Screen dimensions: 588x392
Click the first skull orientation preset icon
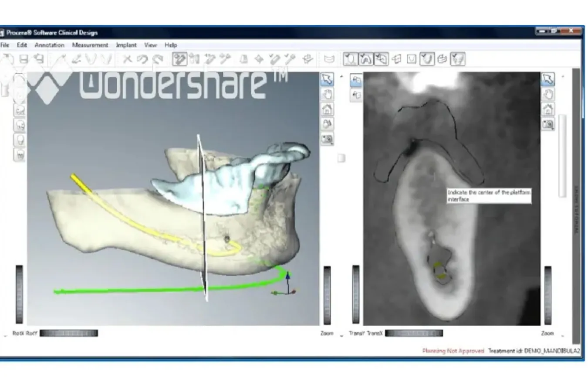20,110
